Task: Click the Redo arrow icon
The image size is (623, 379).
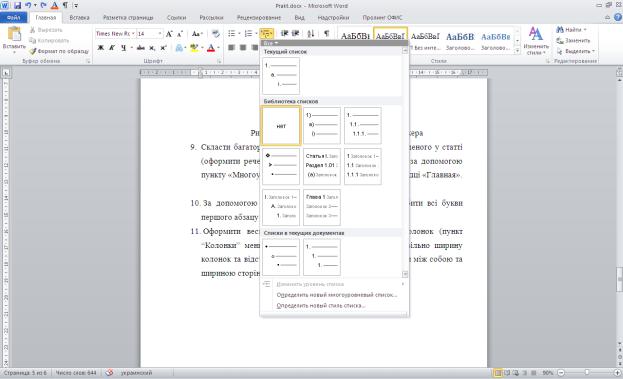Action: (43, 6)
